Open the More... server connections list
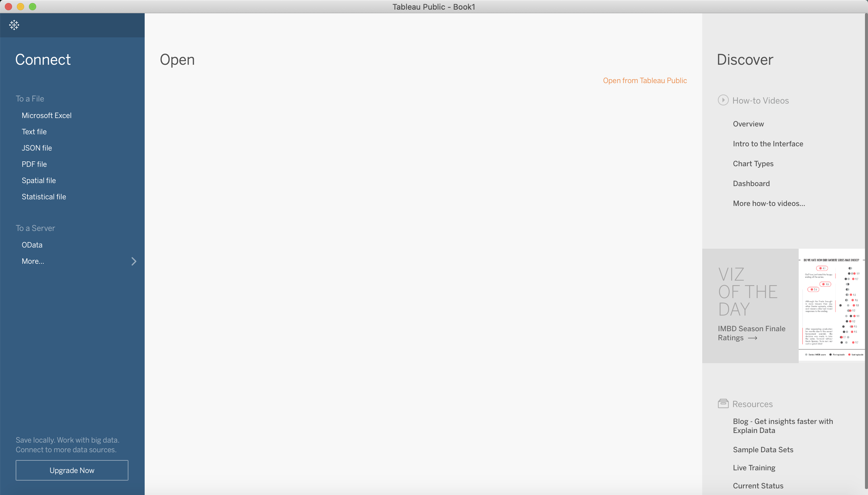Image resolution: width=868 pixels, height=495 pixels. coord(33,261)
